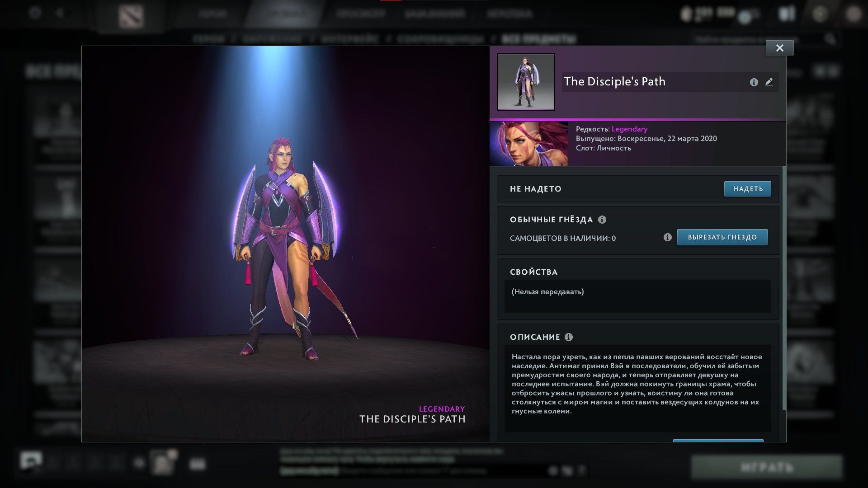The height and width of the screenshot is (488, 868).
Task: Open the ВСЕ ПРЕДМЕТЫ sub-tab
Action: [539, 39]
